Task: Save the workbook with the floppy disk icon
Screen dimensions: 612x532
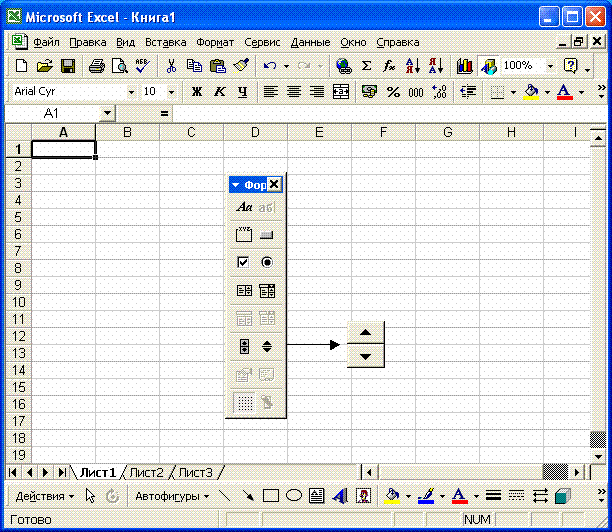Action: point(68,66)
